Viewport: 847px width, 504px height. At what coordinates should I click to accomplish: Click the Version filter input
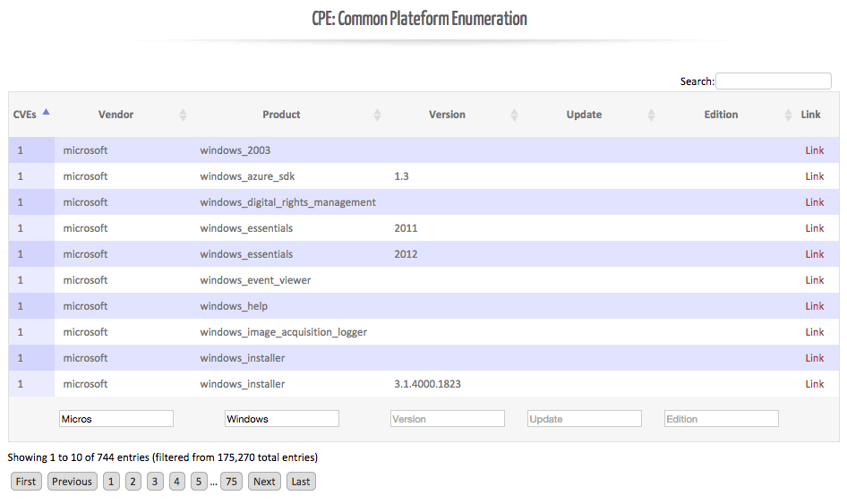(448, 419)
